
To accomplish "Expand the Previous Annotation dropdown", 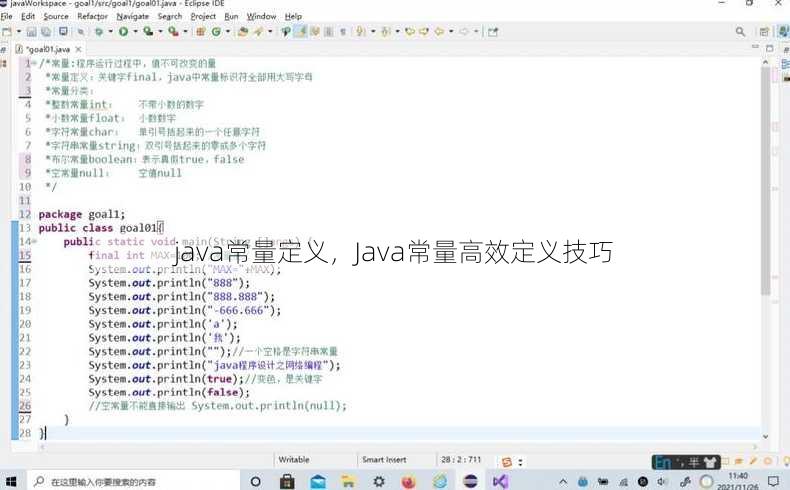I will pyautogui.click(x=398, y=32).
